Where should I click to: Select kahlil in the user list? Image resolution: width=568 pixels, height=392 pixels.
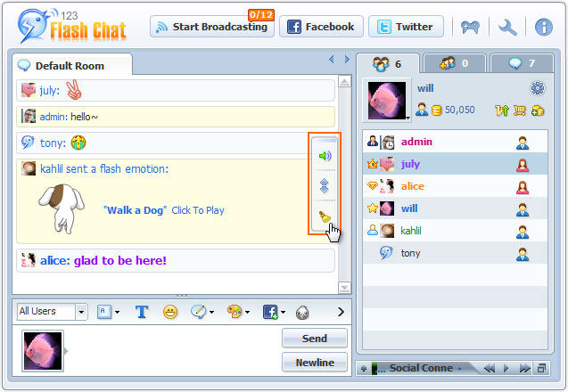455,231
